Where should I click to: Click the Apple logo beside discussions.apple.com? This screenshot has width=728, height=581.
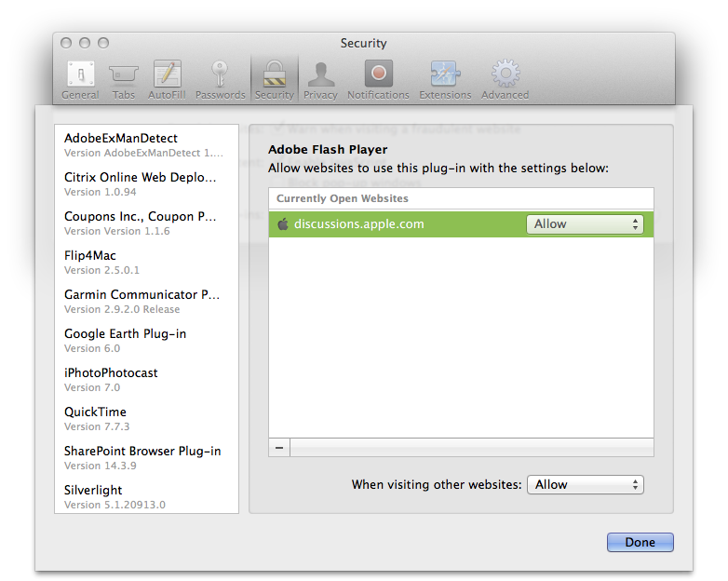click(282, 224)
